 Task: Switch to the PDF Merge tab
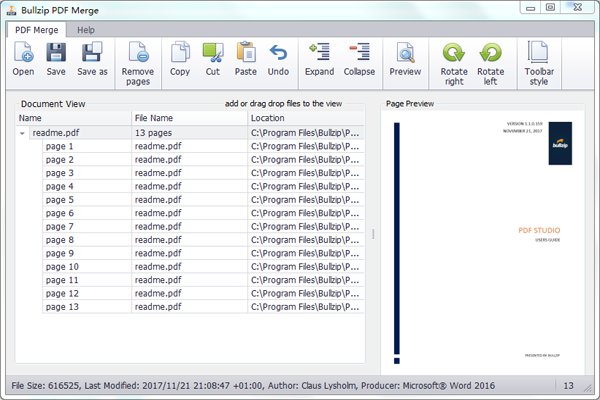point(37,30)
